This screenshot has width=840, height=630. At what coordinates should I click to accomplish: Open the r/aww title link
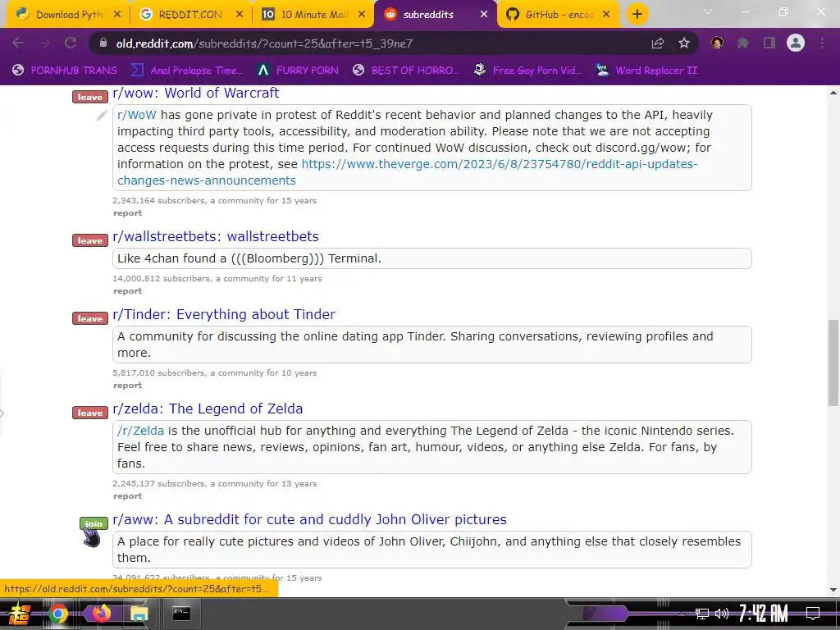tap(309, 519)
